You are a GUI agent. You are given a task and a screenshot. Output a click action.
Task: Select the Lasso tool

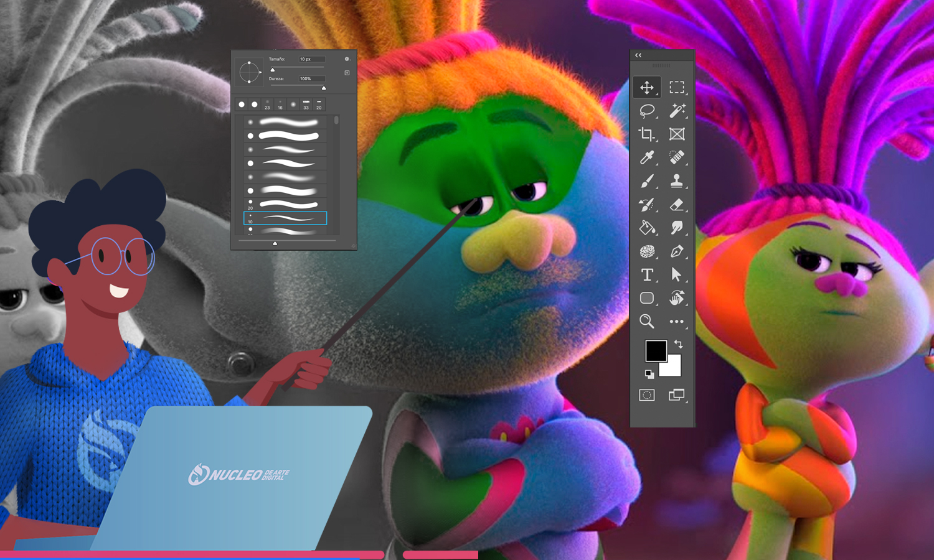647,111
